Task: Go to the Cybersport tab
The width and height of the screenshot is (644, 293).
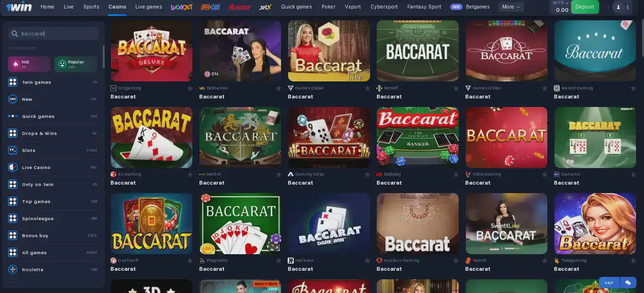Action: 384,7
